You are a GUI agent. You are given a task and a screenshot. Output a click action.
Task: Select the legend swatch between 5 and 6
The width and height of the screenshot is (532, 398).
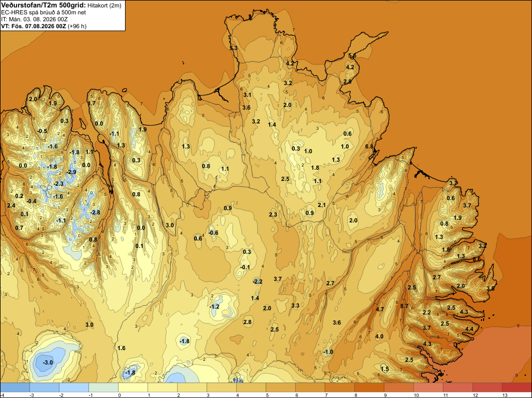280,387
